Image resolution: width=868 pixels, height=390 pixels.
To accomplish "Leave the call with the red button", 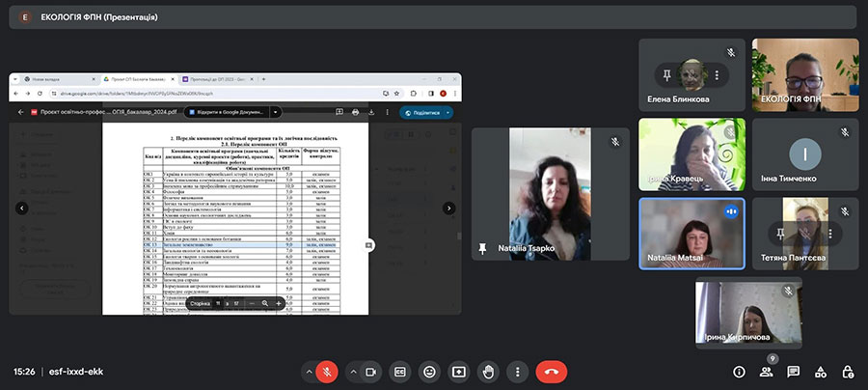I will pos(552,373).
